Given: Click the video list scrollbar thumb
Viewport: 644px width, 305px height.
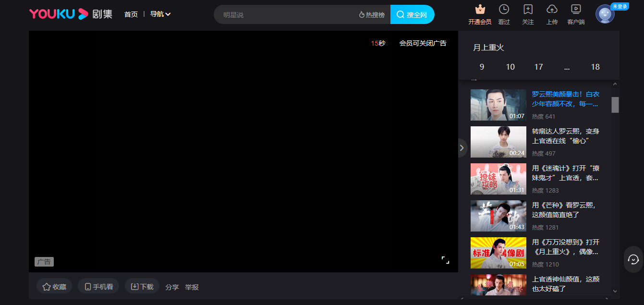Looking at the screenshot, I should pyautogui.click(x=615, y=105).
